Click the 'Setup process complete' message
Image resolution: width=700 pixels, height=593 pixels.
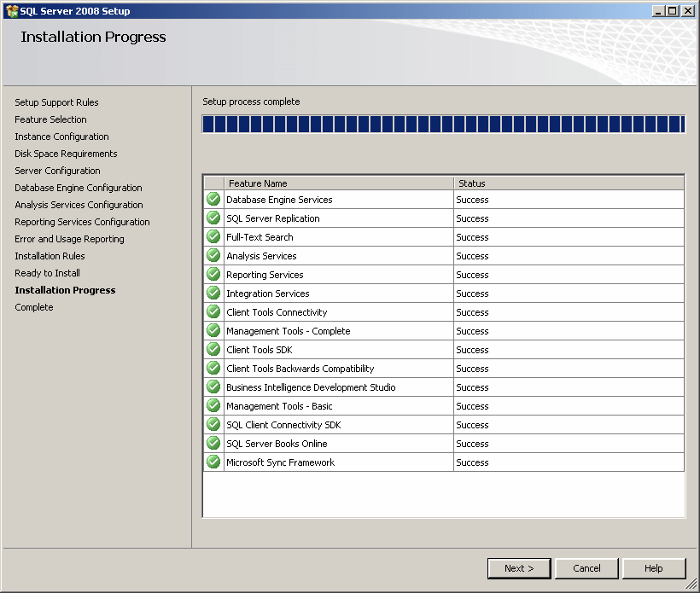click(x=251, y=102)
